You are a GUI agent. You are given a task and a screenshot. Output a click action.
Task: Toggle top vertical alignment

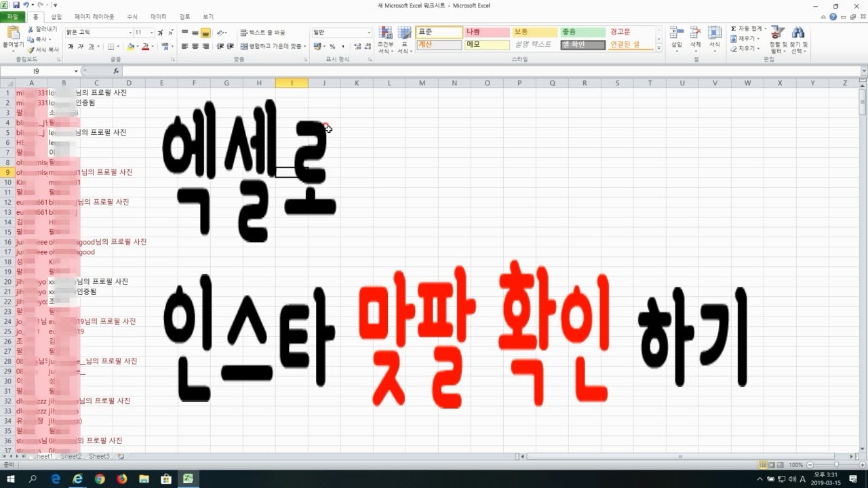click(184, 33)
